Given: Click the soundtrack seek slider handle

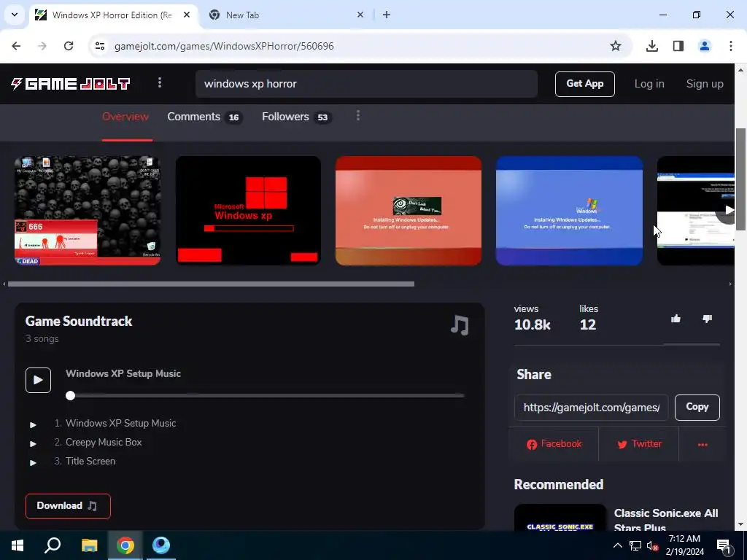Looking at the screenshot, I should pos(71,395).
